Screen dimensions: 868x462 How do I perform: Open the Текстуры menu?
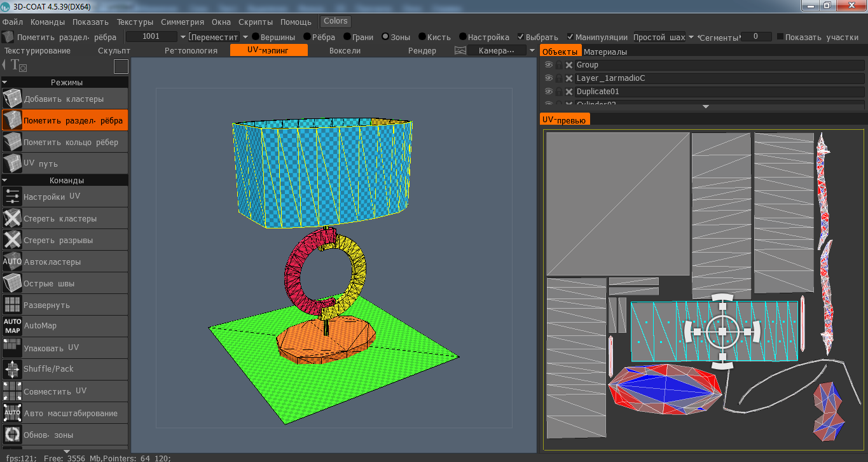pyautogui.click(x=135, y=22)
